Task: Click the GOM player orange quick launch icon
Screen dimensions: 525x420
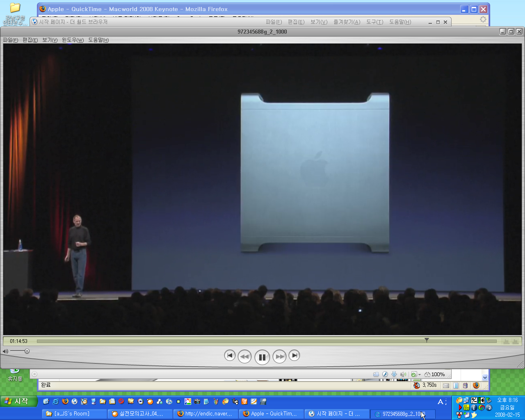Action: 150,402
